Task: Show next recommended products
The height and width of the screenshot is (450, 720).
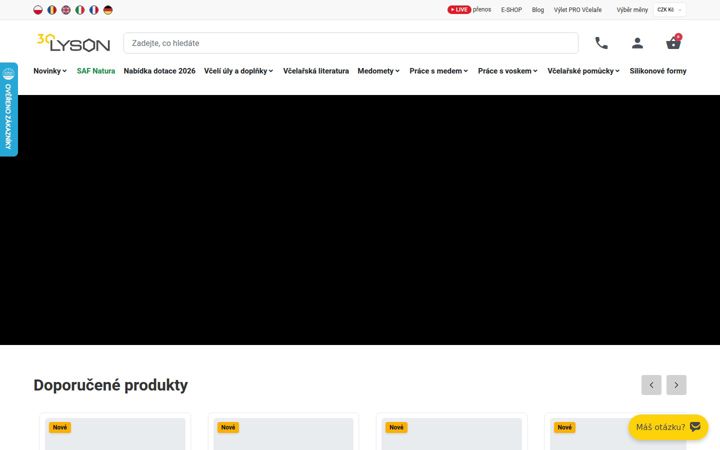Action: click(676, 385)
